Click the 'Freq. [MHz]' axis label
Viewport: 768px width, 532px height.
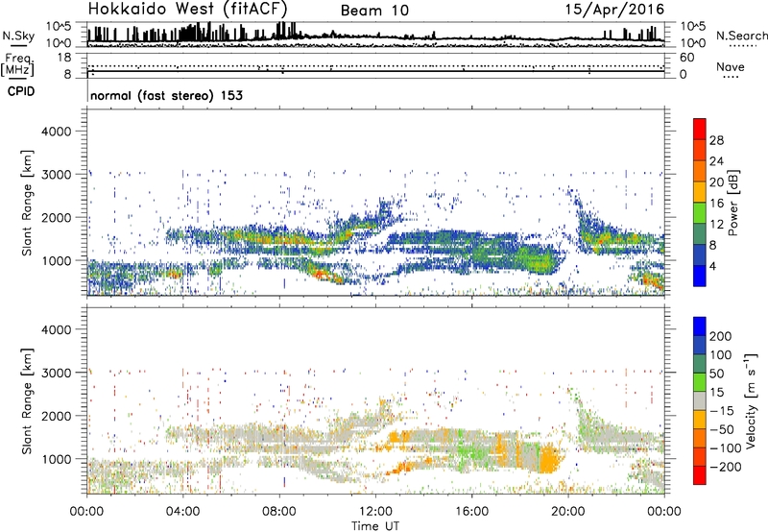point(17,65)
